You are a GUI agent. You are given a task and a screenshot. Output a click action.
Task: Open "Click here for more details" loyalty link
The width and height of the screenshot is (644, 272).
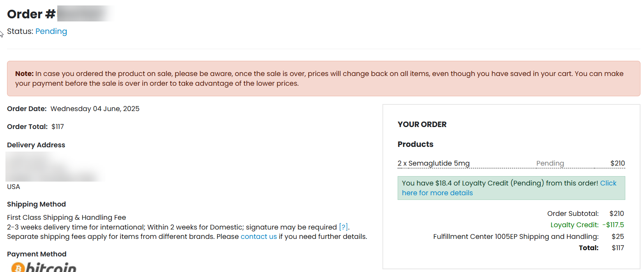click(x=437, y=193)
